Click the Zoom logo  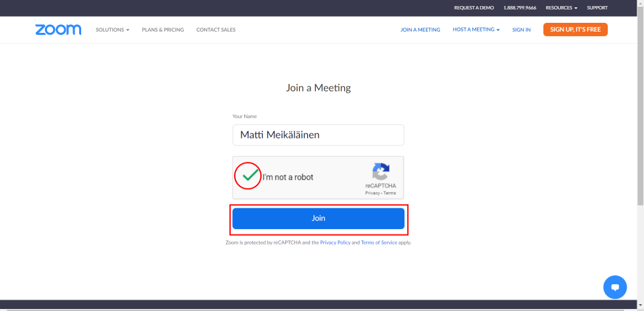[58, 30]
